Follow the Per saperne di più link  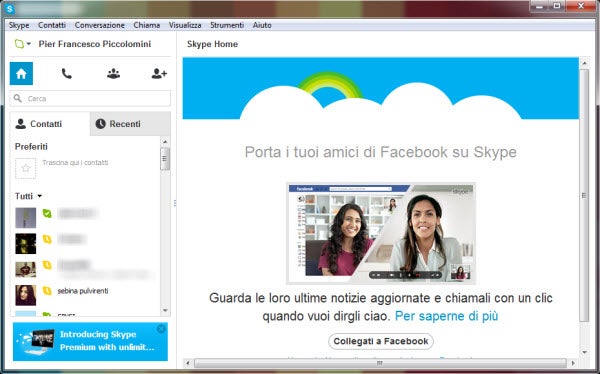pyautogui.click(x=447, y=316)
